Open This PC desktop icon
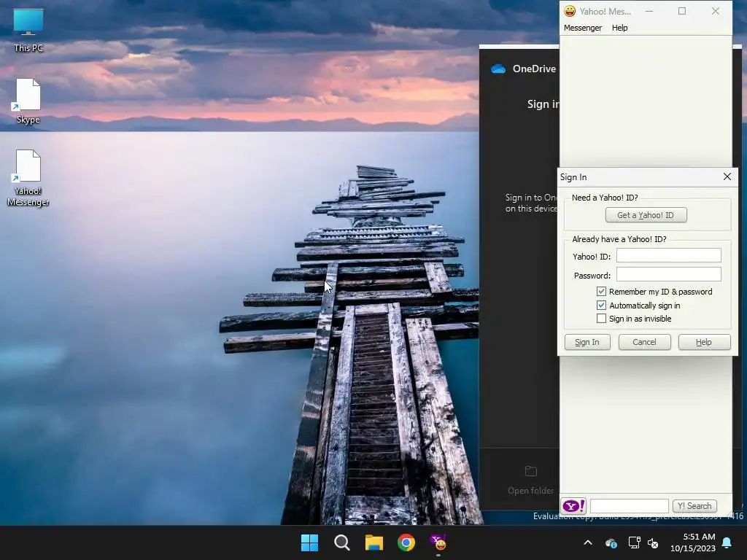This screenshot has height=560, width=747. [x=28, y=31]
